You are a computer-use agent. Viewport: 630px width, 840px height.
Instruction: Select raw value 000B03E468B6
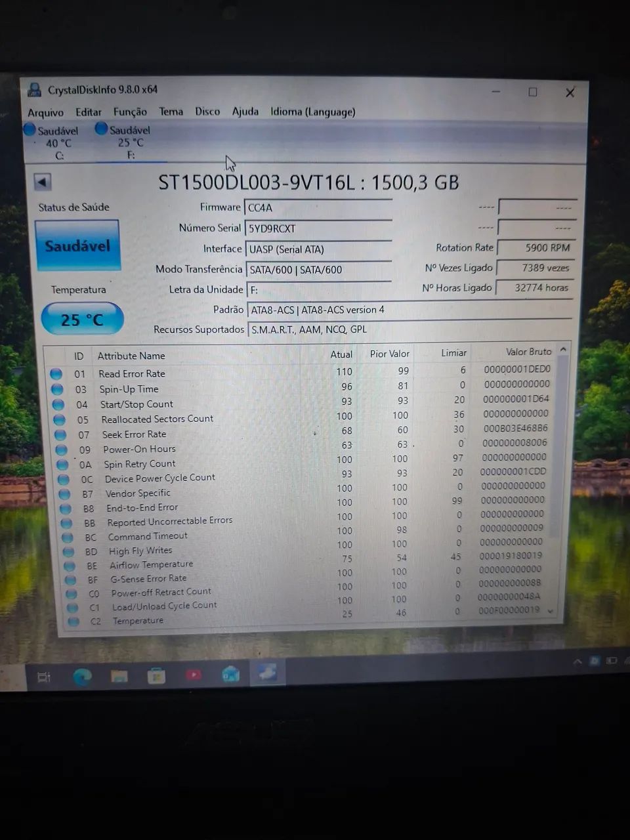tap(515, 428)
